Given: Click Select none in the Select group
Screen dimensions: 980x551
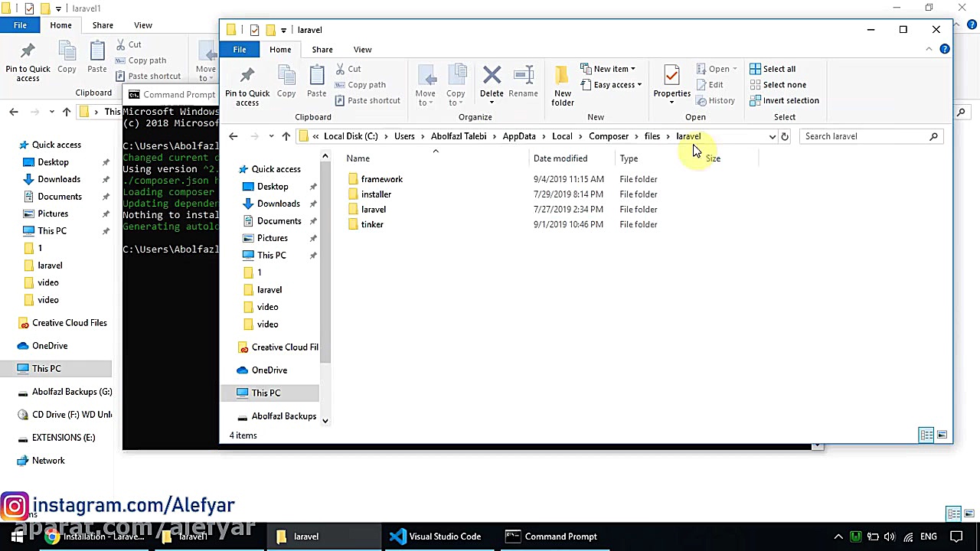Looking at the screenshot, I should coord(777,85).
